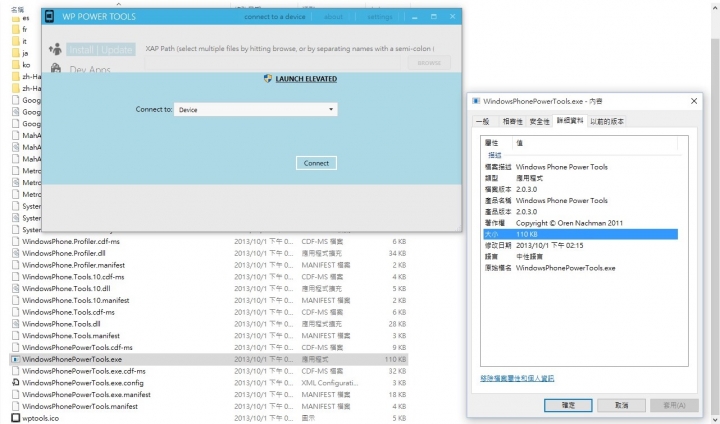Click the Install | Update people icon
Viewport: 720px width, 424px height.
(x=55, y=49)
